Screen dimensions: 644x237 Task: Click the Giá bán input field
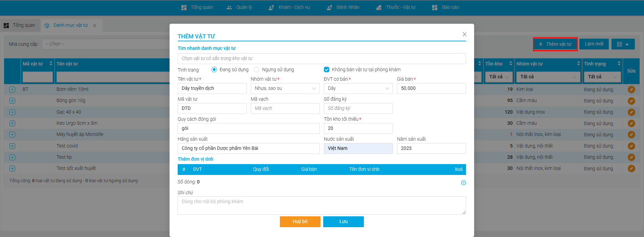click(431, 88)
